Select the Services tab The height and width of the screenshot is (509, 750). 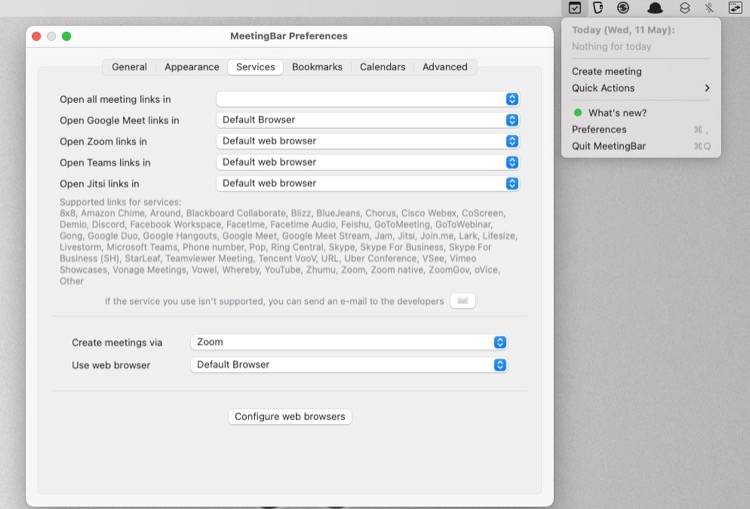pyautogui.click(x=255, y=67)
